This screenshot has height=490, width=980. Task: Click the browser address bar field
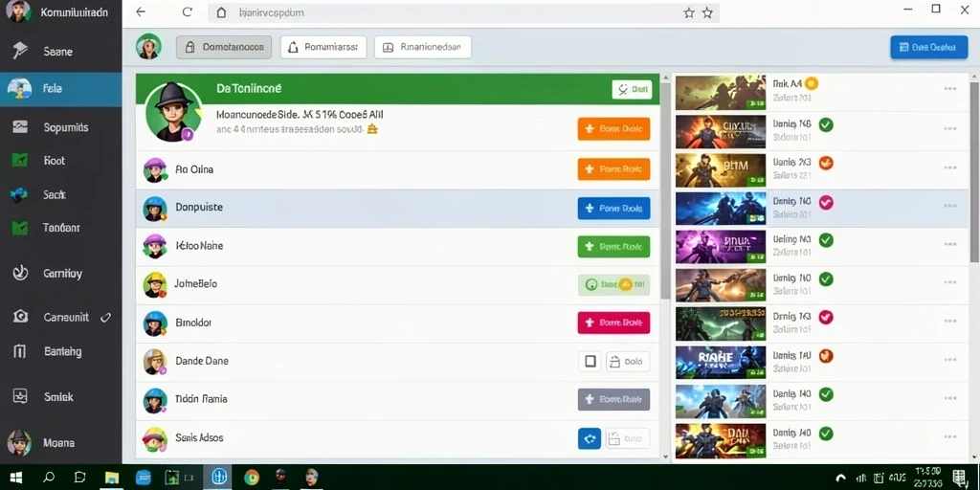[x=463, y=12]
